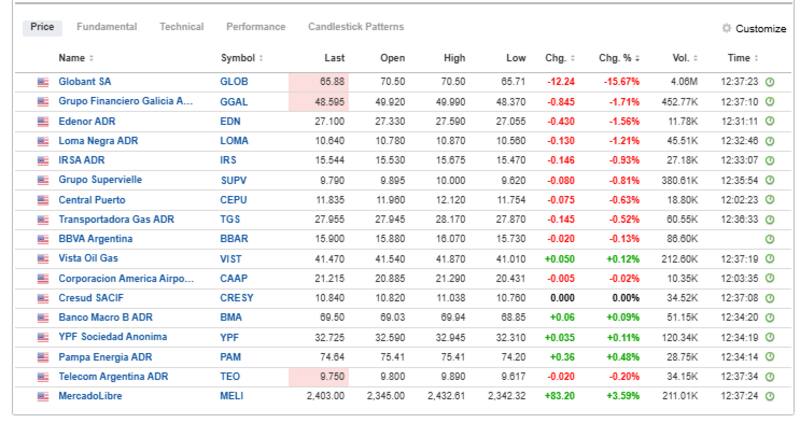The image size is (800, 423).
Task: Click the CRESY ticker symbol
Action: tap(236, 298)
